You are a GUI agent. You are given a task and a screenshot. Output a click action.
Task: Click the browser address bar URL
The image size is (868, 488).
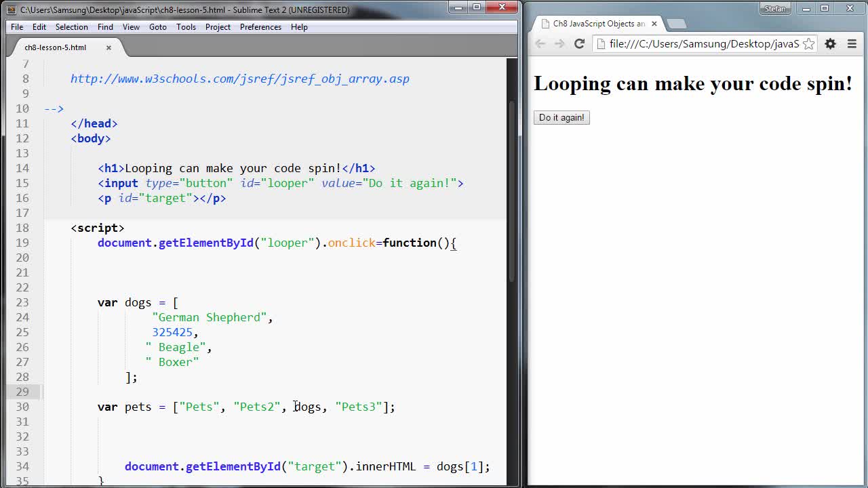704,43
